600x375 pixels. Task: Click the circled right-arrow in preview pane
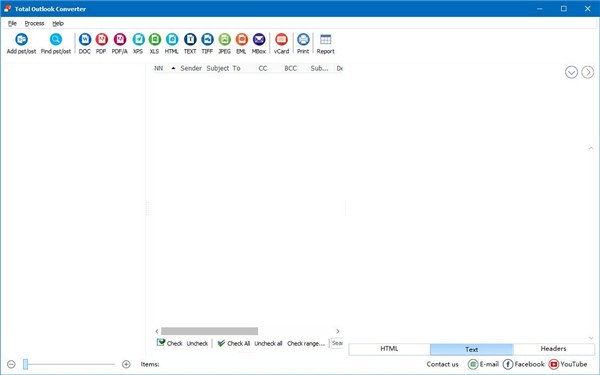coord(587,72)
